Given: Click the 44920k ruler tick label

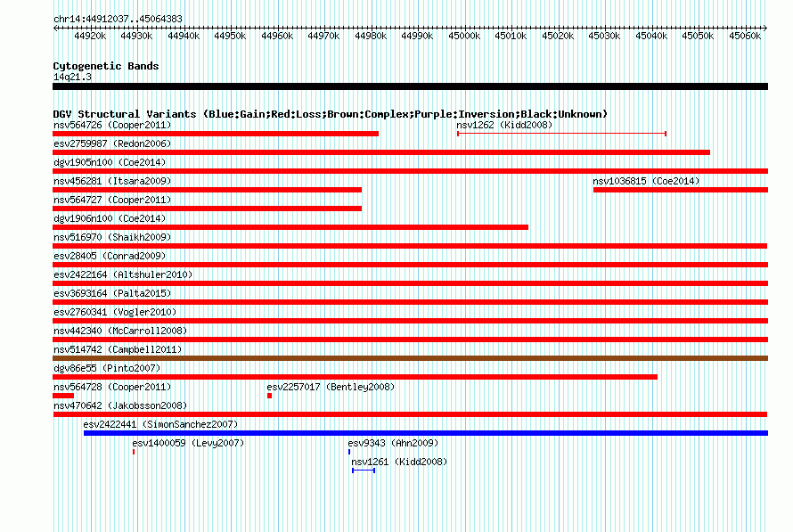Looking at the screenshot, I should click(x=90, y=36).
